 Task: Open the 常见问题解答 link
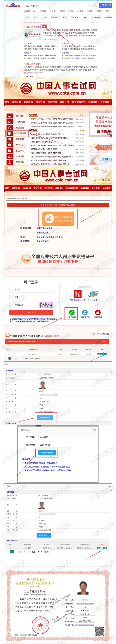(x=42, y=241)
